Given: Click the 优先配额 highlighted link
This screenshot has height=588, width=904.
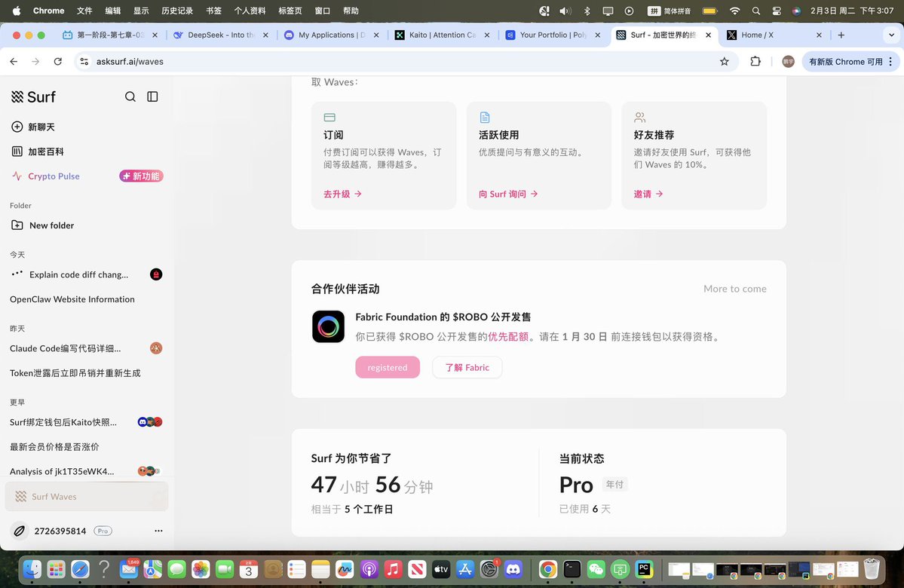Looking at the screenshot, I should tap(508, 337).
